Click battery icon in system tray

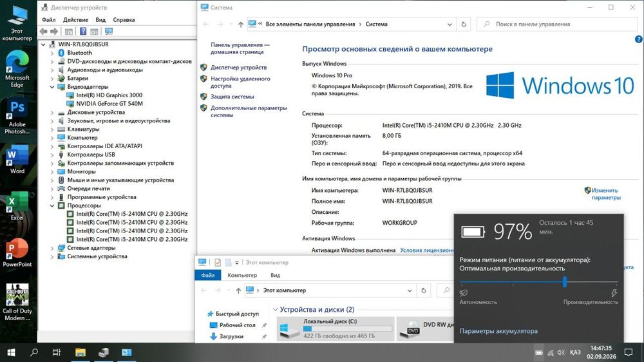click(539, 352)
